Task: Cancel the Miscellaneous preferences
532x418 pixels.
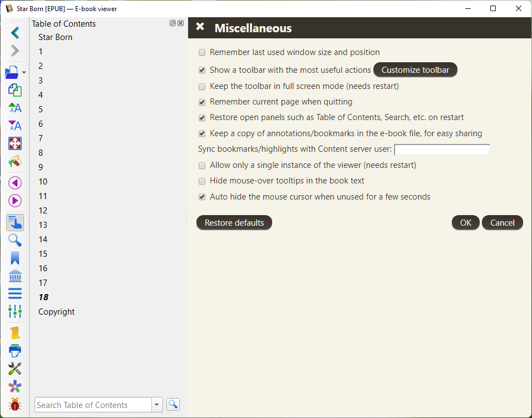Action: (x=502, y=223)
